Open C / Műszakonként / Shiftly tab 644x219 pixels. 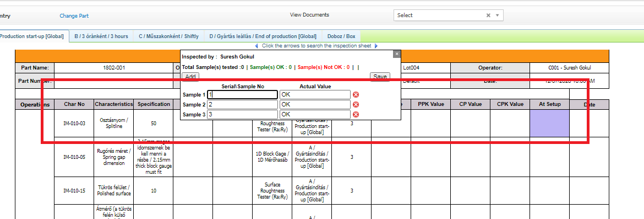168,36
